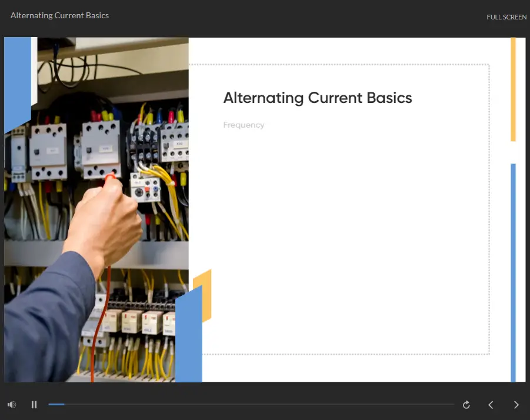Click the 'Alternating Current Basics' slide heading
This screenshot has width=530, height=420.
click(x=318, y=98)
